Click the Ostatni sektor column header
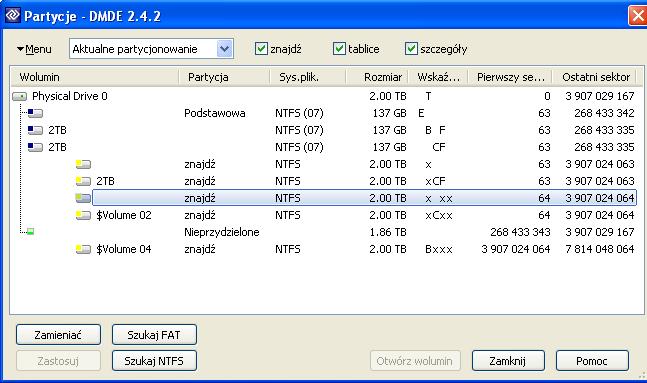 click(x=595, y=77)
